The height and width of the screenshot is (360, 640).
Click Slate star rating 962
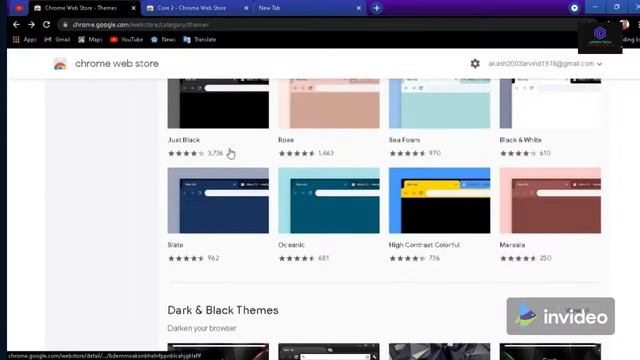193,258
